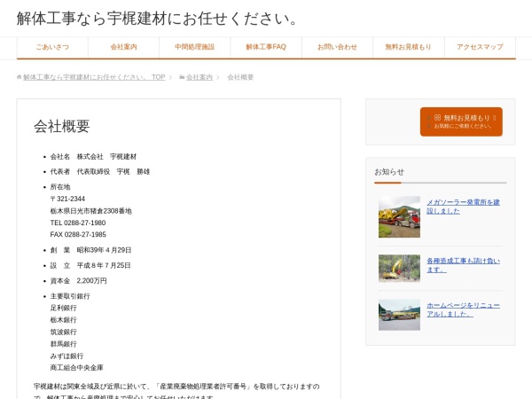Open the 無料お見積もり menu item

[x=409, y=47]
